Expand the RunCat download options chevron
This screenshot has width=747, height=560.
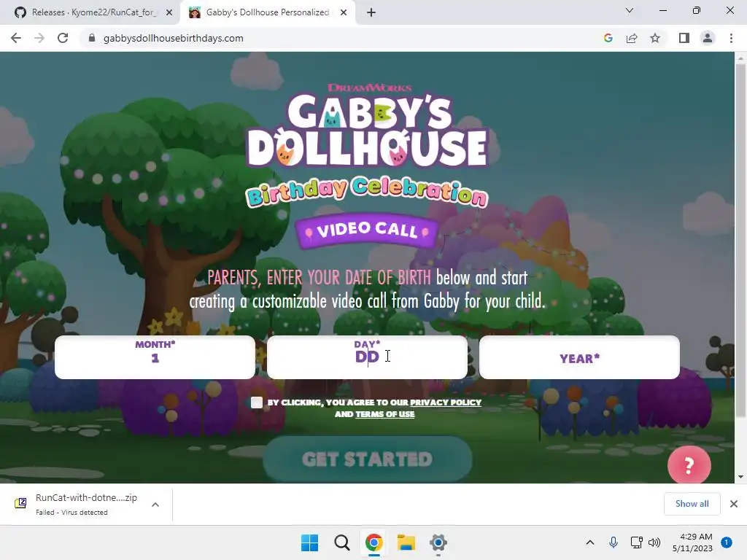(155, 505)
